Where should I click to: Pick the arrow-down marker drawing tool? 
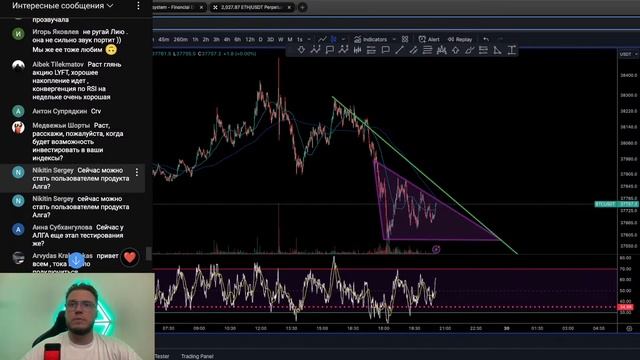click(301, 50)
